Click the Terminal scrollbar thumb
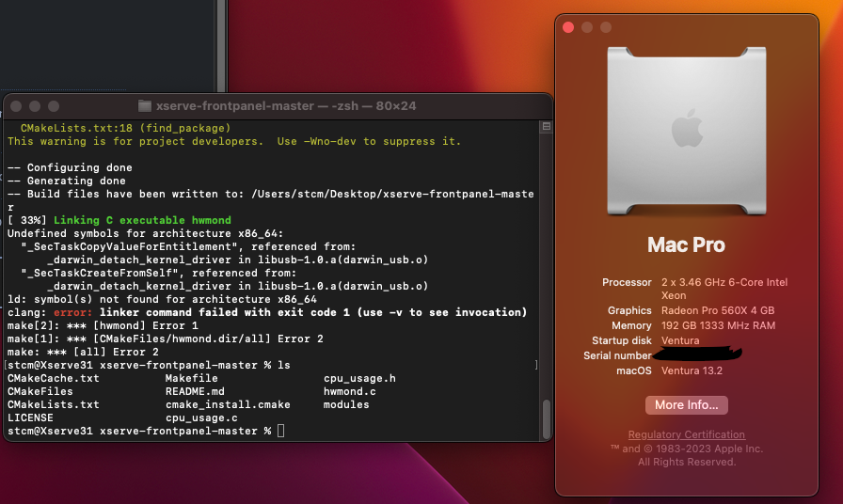This screenshot has height=504, width=843. tap(547, 419)
